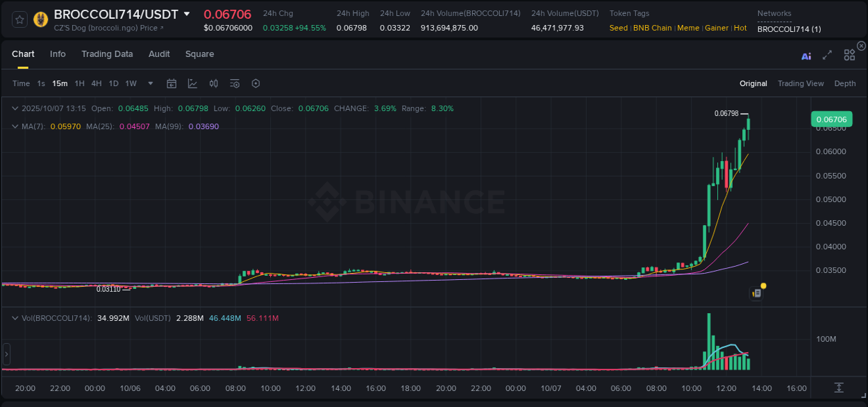
Task: Open the calendar date-range picker on chart toolbar
Action: (172, 83)
